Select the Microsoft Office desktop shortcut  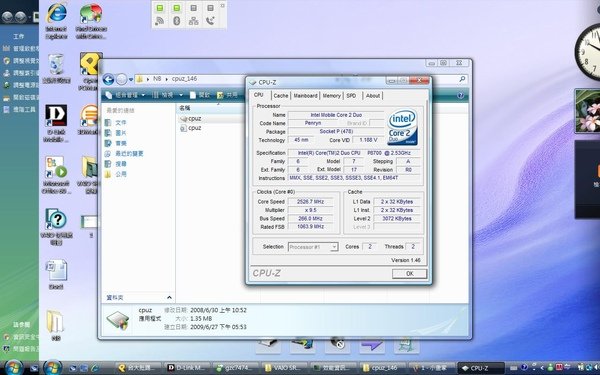click(56, 174)
